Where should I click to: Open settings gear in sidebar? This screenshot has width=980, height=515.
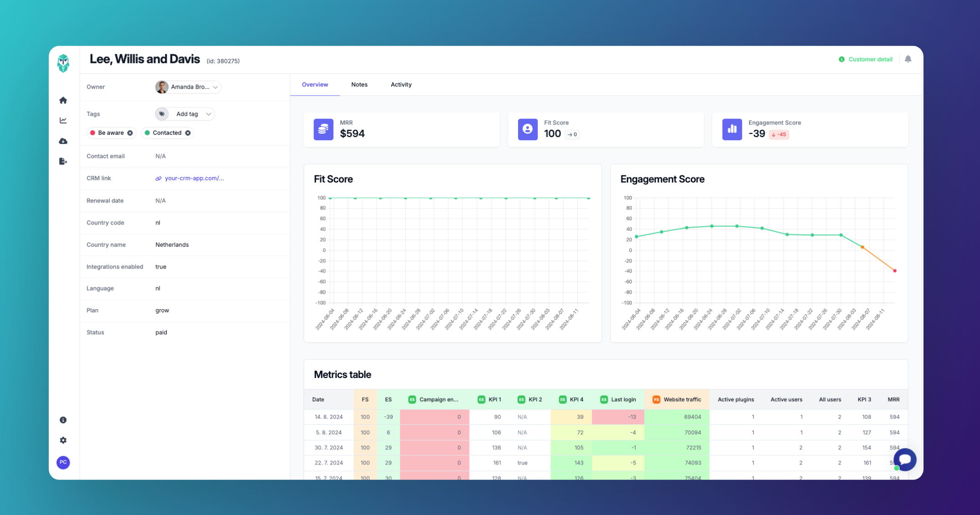(63, 440)
